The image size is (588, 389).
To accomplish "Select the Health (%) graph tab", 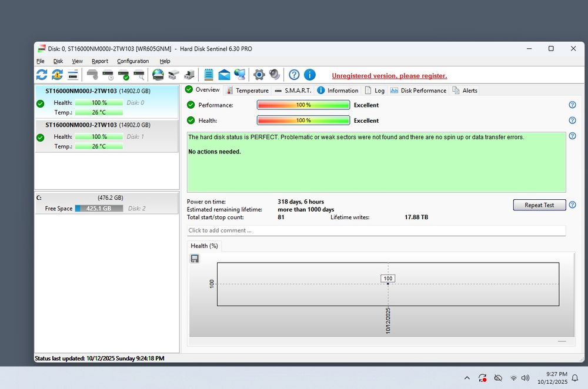I will 205,246.
